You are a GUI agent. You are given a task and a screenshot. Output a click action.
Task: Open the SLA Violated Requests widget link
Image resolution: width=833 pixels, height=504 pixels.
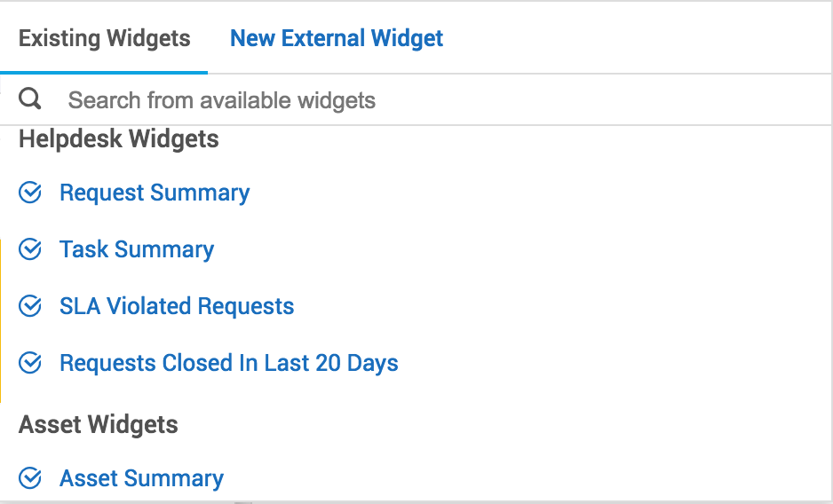pyautogui.click(x=177, y=306)
